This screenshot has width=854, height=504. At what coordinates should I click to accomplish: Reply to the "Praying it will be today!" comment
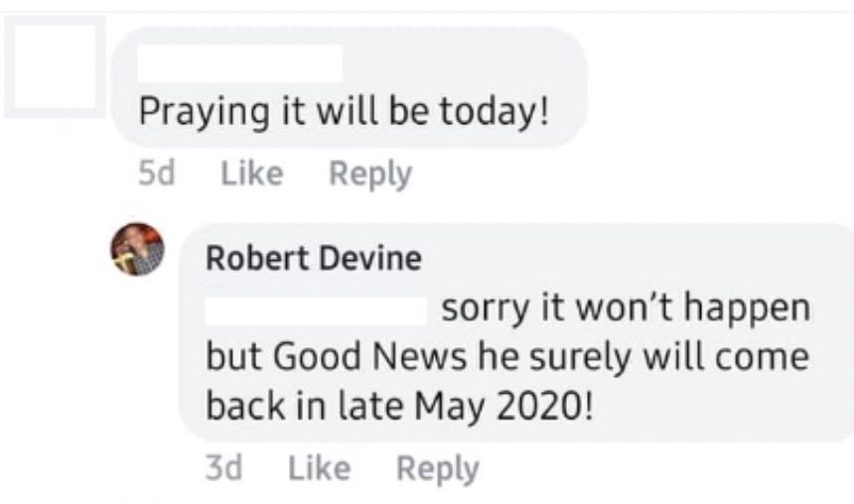(x=369, y=174)
